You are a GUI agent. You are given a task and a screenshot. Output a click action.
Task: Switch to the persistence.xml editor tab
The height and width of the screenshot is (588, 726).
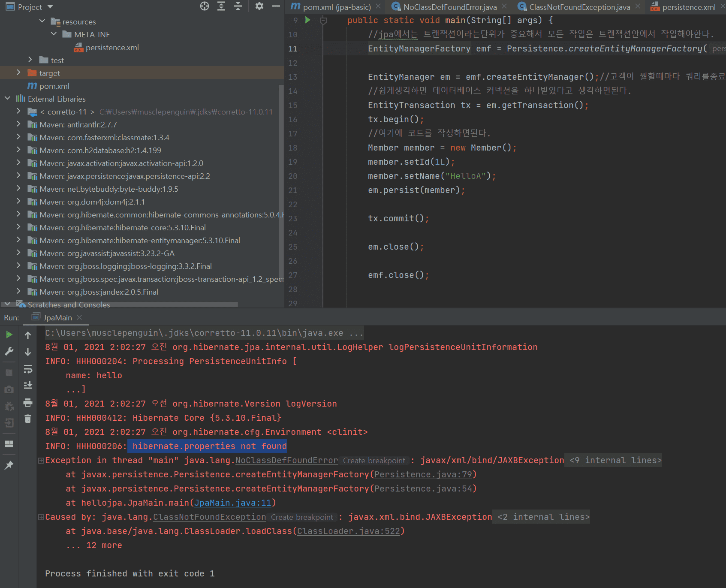tap(688, 7)
